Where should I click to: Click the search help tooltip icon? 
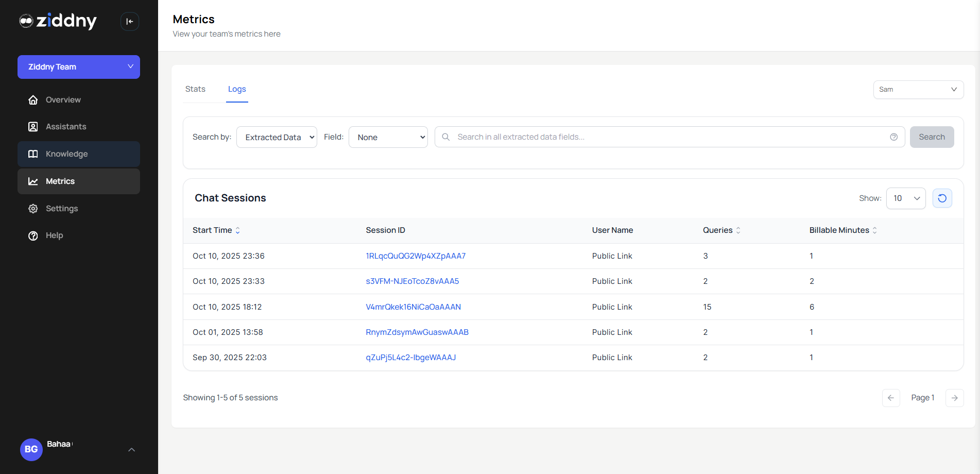click(894, 137)
